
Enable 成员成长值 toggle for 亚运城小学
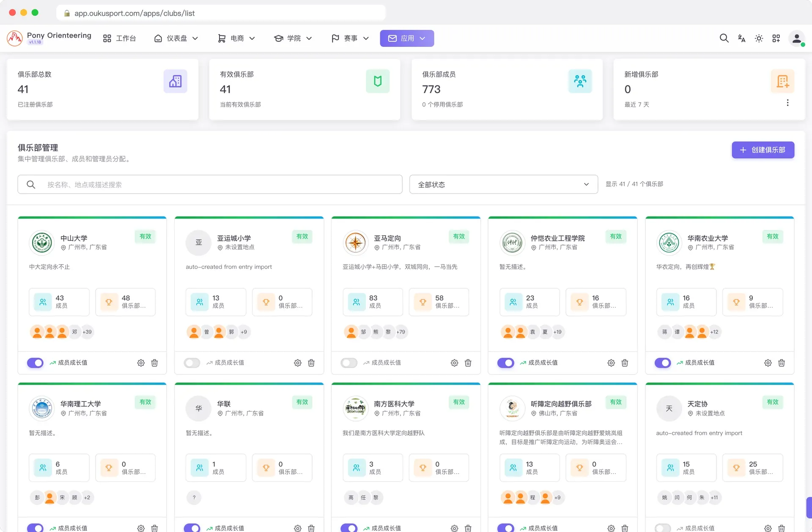pos(192,363)
